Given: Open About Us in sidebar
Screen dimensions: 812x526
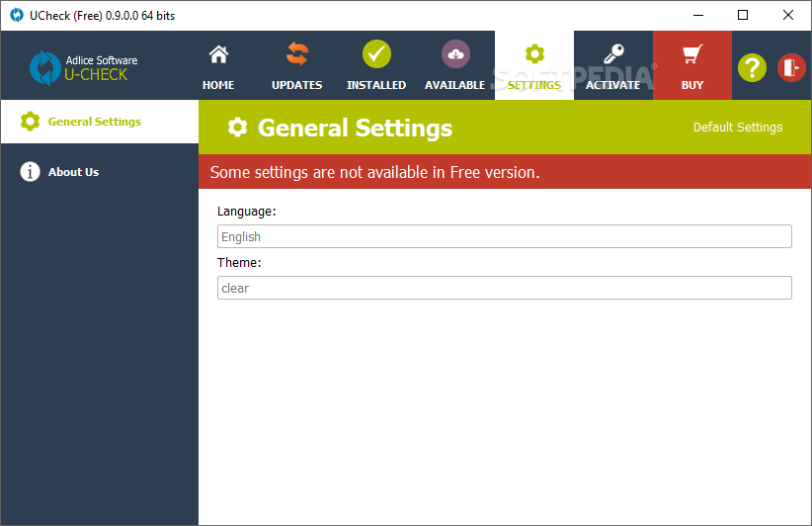Looking at the screenshot, I should pyautogui.click(x=100, y=171).
